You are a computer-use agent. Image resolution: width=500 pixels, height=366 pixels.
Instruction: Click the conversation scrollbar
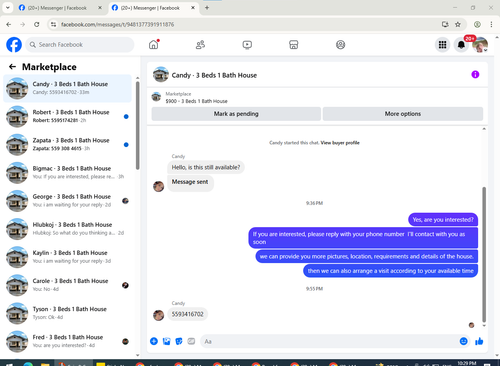pos(484,253)
